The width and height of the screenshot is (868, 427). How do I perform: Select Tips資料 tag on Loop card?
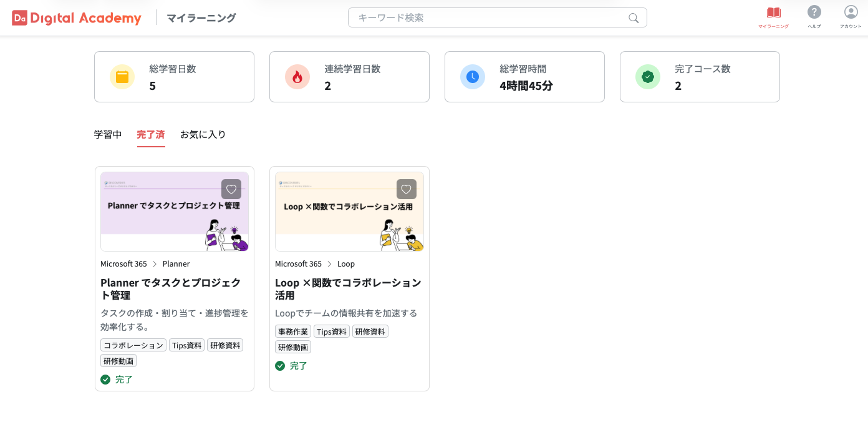(x=332, y=331)
